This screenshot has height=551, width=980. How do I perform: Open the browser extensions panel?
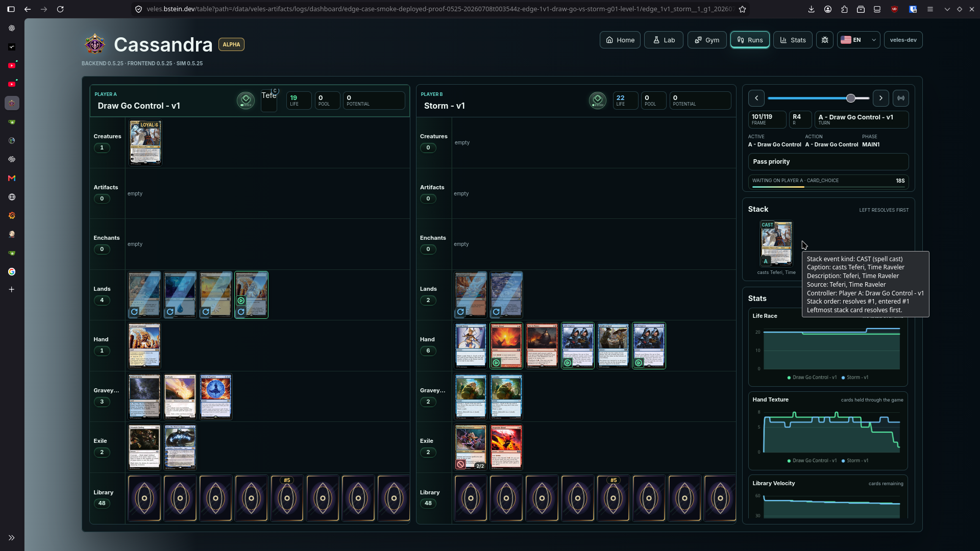pyautogui.click(x=844, y=9)
